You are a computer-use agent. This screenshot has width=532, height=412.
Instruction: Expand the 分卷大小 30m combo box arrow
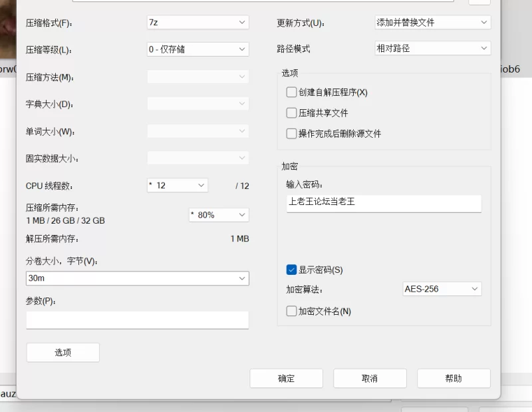pos(242,278)
